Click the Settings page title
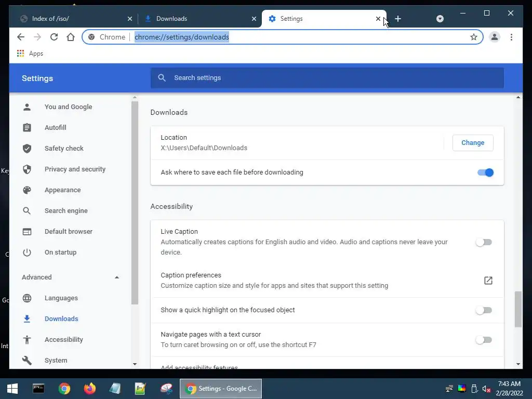This screenshot has height=399, width=532. pos(37,78)
